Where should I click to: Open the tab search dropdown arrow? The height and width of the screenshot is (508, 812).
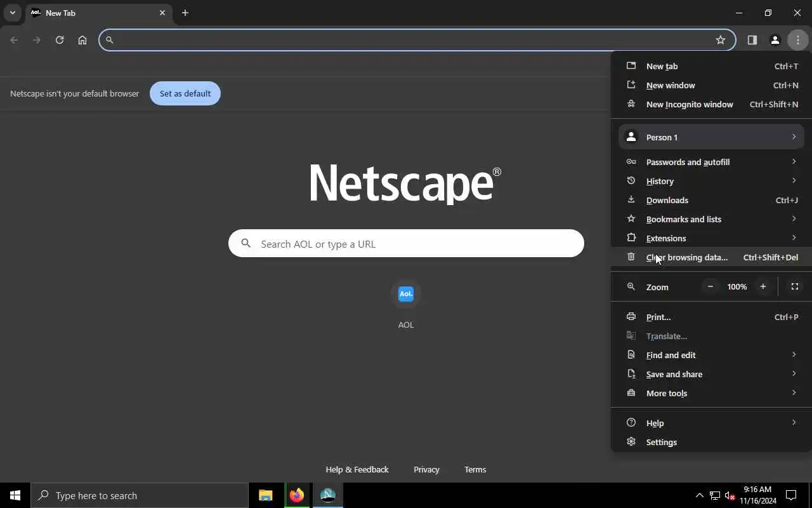(12, 13)
